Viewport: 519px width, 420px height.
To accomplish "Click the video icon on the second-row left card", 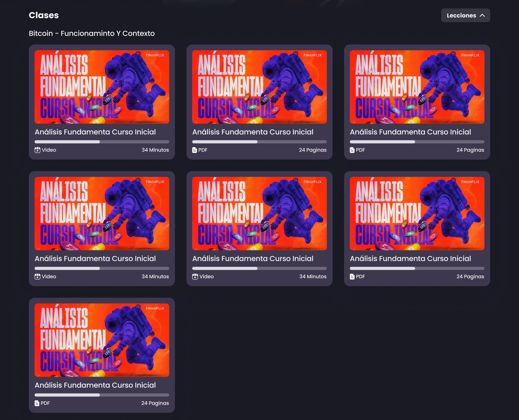I will pos(37,277).
